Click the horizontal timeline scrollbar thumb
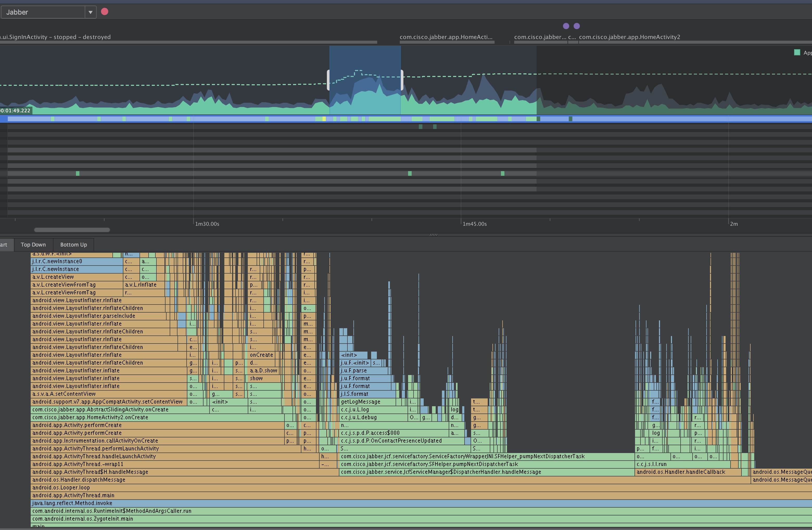 (x=72, y=230)
